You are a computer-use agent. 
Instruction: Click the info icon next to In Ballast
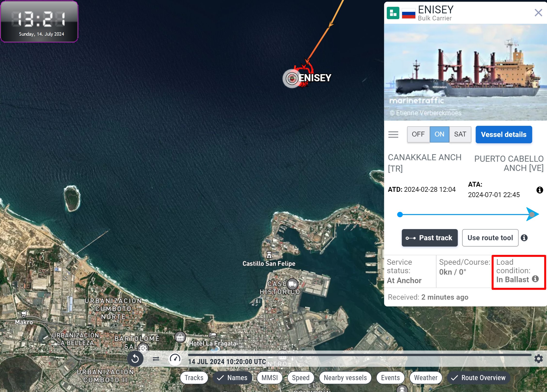point(535,279)
